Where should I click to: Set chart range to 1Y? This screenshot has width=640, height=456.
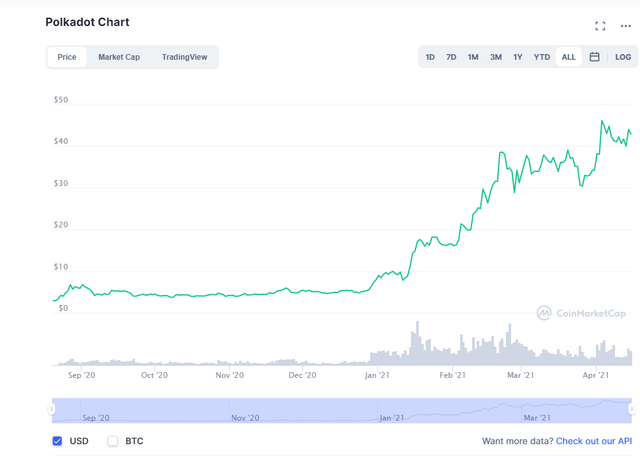[x=518, y=57]
